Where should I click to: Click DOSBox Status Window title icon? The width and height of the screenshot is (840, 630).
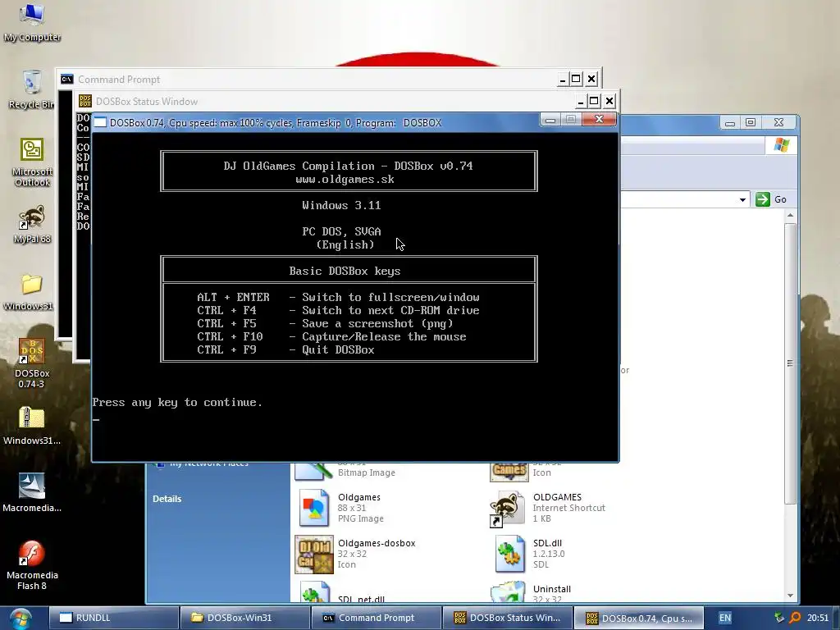[84, 101]
